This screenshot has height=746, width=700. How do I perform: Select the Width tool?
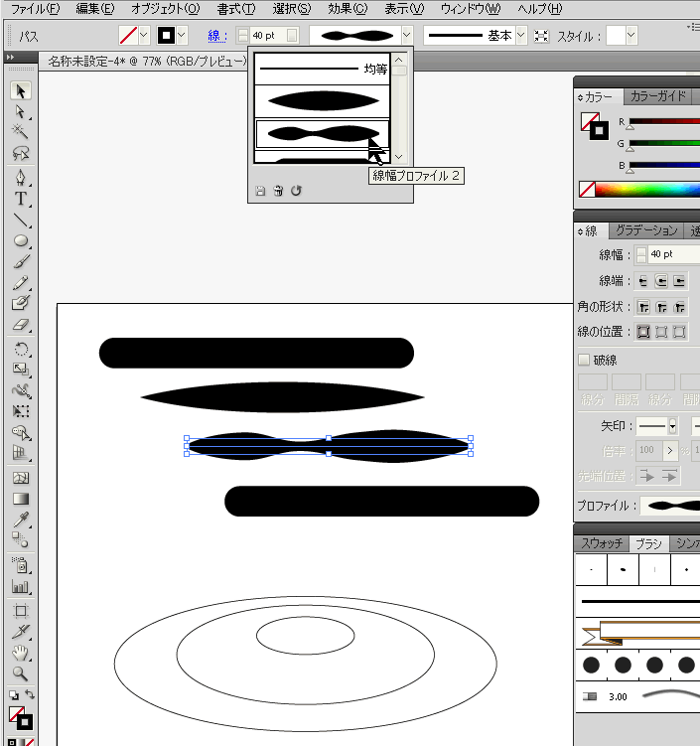[21, 390]
